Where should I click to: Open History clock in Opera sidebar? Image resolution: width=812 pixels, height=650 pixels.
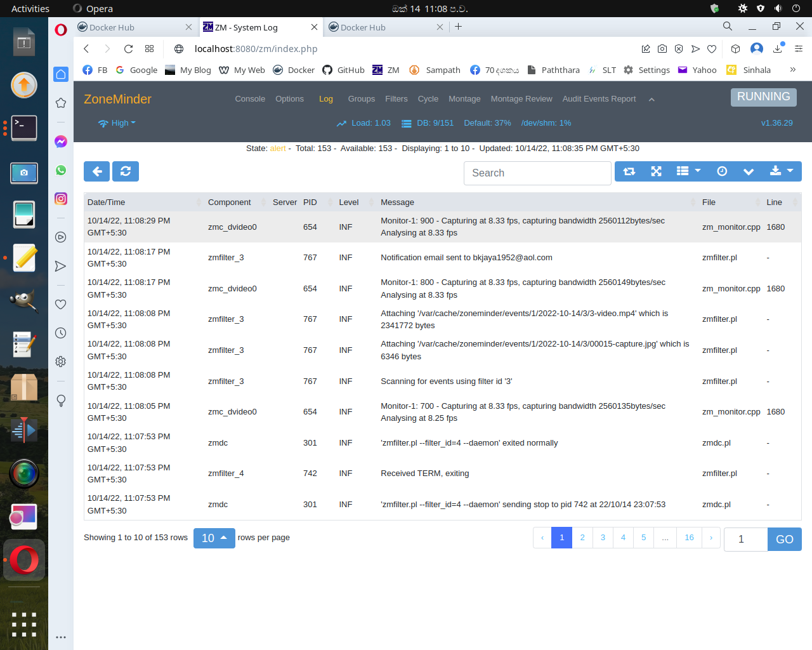pos(61,333)
